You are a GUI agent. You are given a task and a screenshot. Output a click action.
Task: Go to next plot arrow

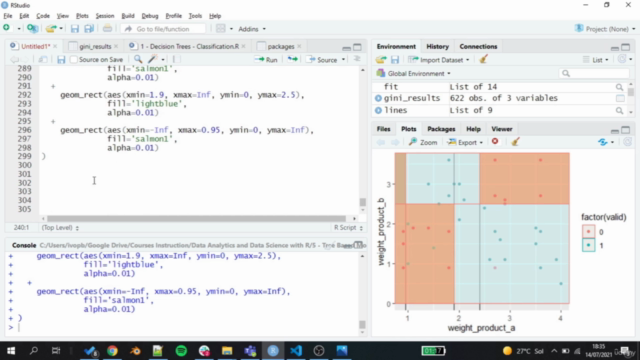point(395,142)
